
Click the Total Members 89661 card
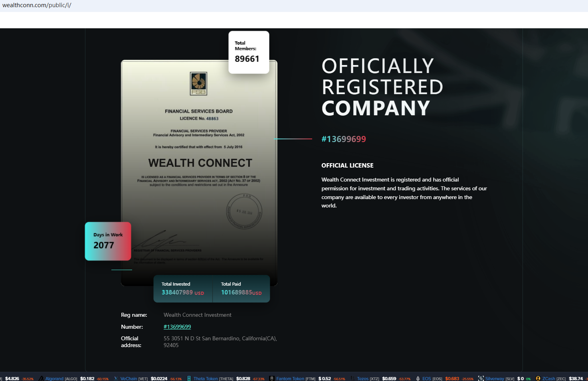pyautogui.click(x=249, y=52)
